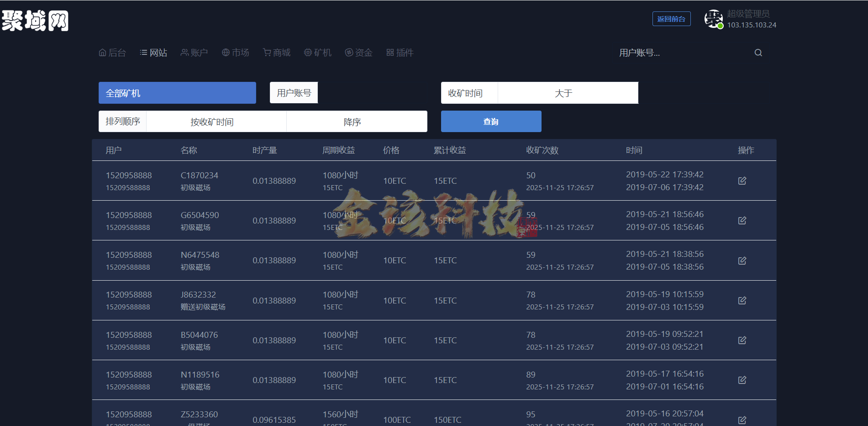Open the 商城 shopping cart icon
Image resolution: width=868 pixels, height=426 pixels.
pos(266,52)
